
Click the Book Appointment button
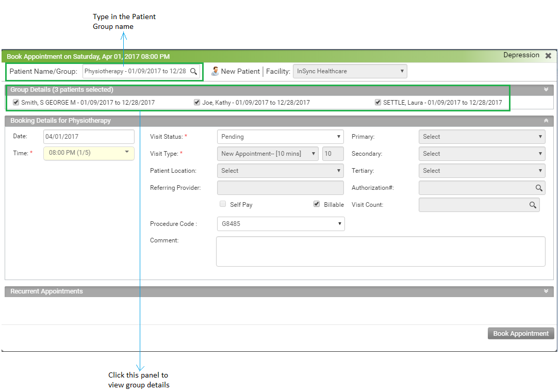click(520, 334)
